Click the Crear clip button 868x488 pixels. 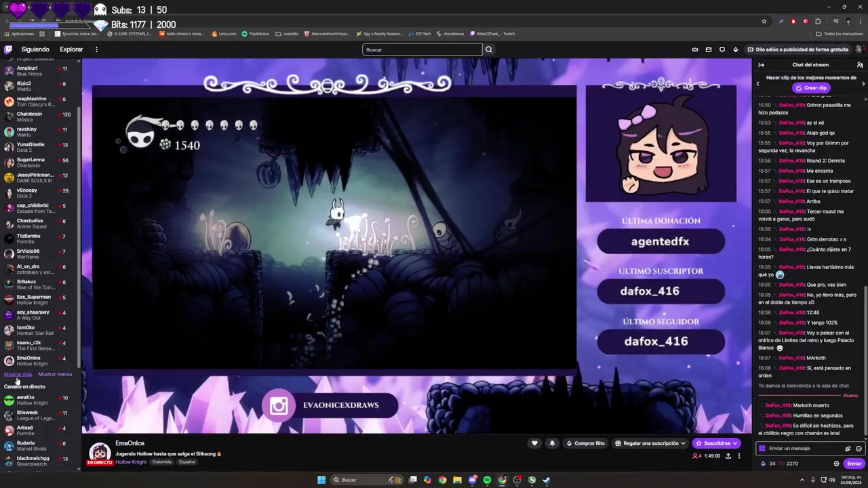(x=811, y=87)
